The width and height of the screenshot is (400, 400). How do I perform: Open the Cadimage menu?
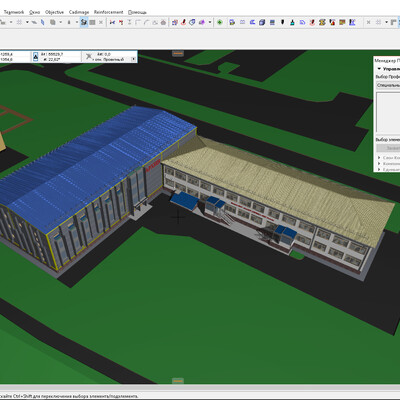79,12
